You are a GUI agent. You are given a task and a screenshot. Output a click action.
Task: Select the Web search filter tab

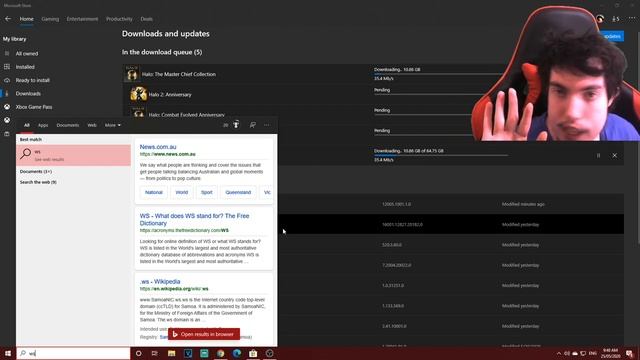pos(92,125)
